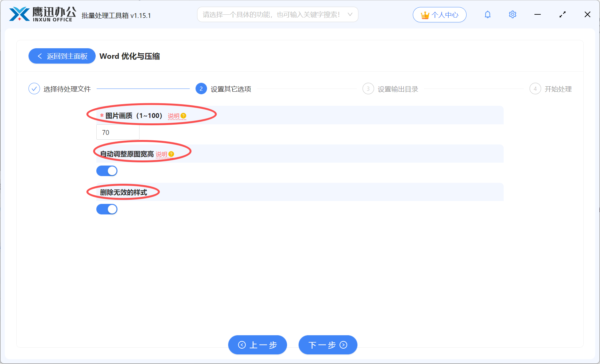Screen dimensions: 600x364
Task: Click the question mark icon beside 图片画质
Action: [183, 116]
